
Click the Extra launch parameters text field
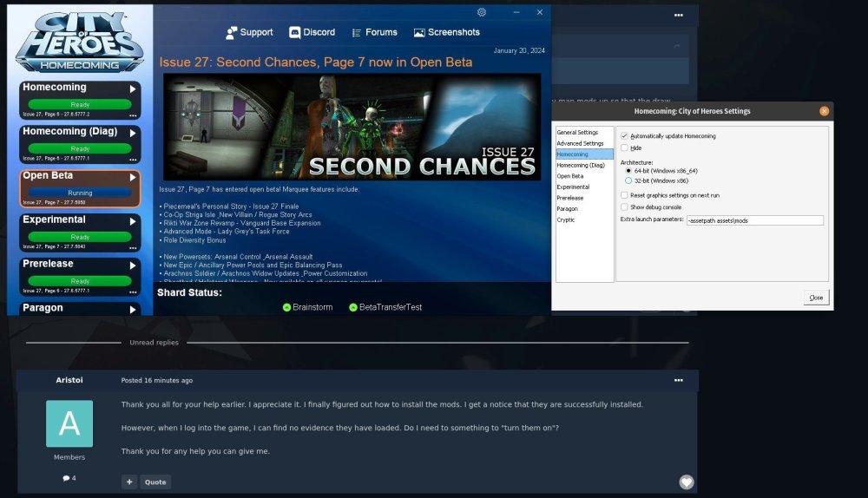pos(753,220)
